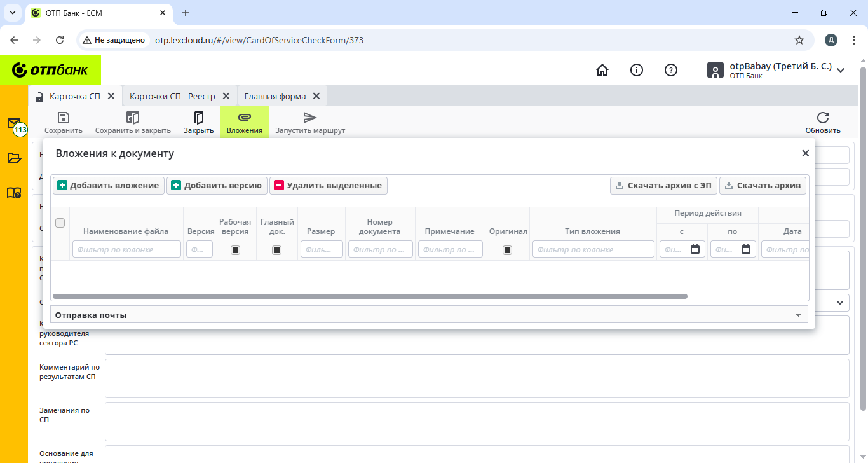Screen dimensions: 868x463
Task: Open the help question mark icon
Action: [x=671, y=70]
